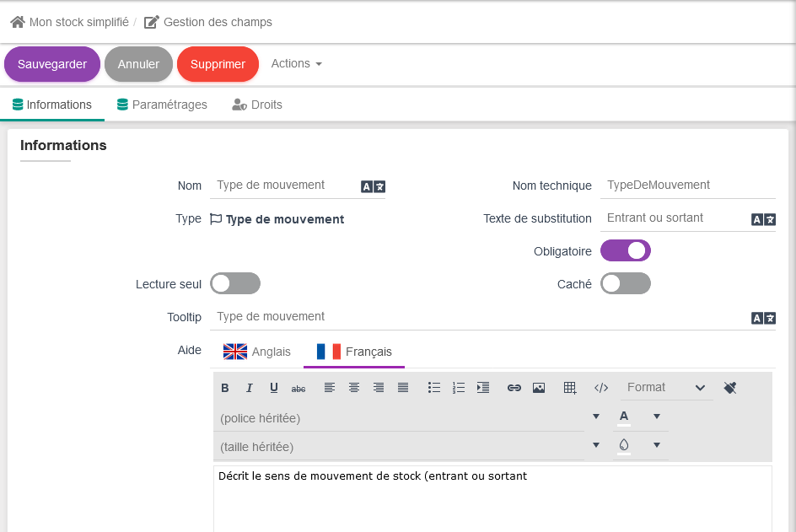The image size is (796, 532).
Task: Expand the Actions dropdown menu
Action: pos(296,64)
